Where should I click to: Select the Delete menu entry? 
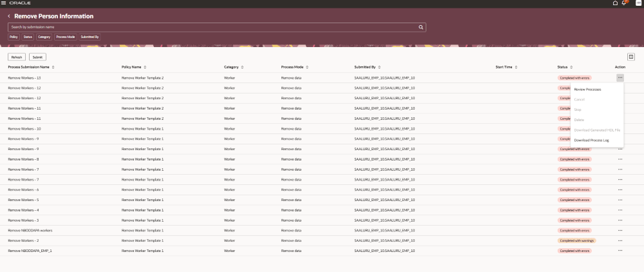click(x=597, y=120)
